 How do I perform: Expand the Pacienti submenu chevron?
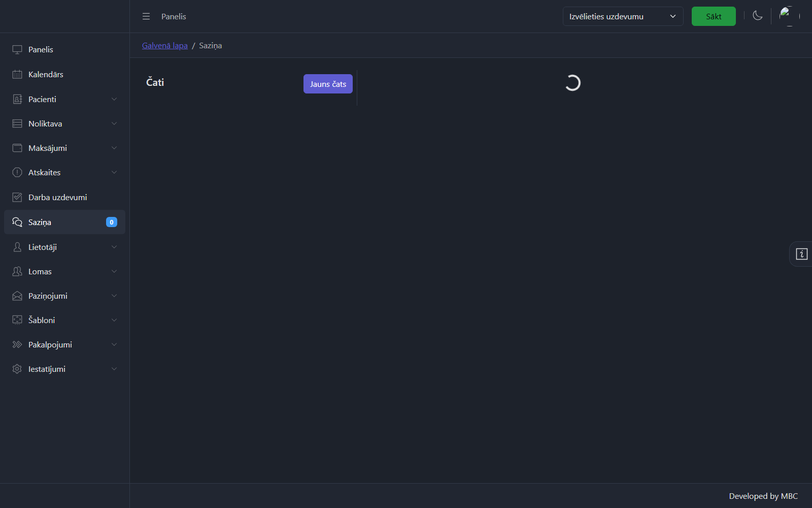(x=114, y=99)
